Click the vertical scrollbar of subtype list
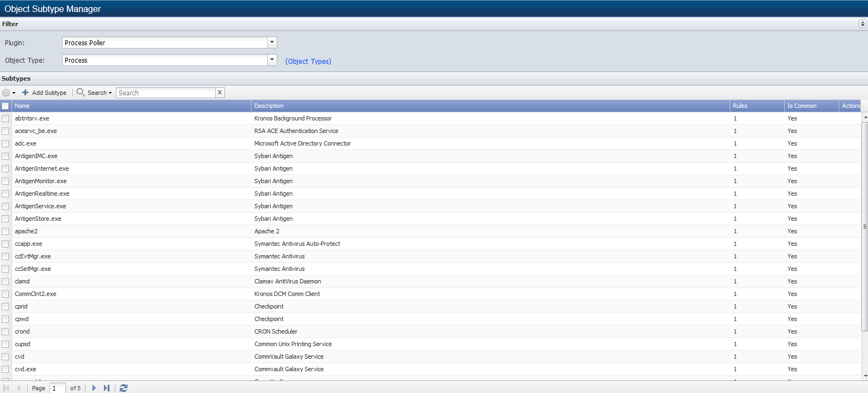 coord(865,226)
